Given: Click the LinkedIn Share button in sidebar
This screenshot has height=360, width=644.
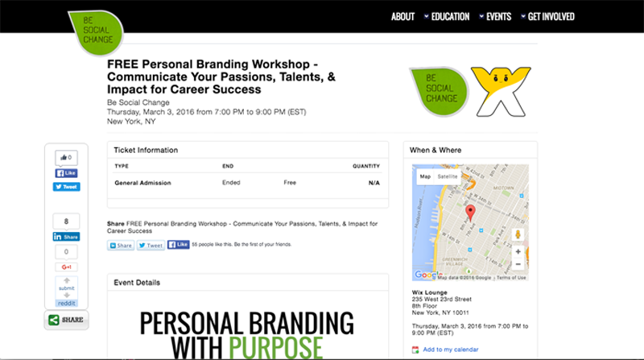Looking at the screenshot, I should click(67, 237).
